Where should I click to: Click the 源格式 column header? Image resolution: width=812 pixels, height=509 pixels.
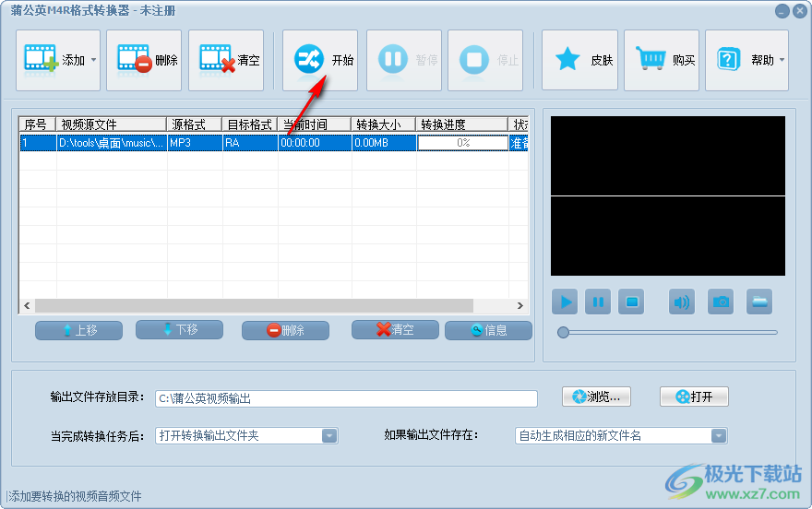pyautogui.click(x=194, y=124)
